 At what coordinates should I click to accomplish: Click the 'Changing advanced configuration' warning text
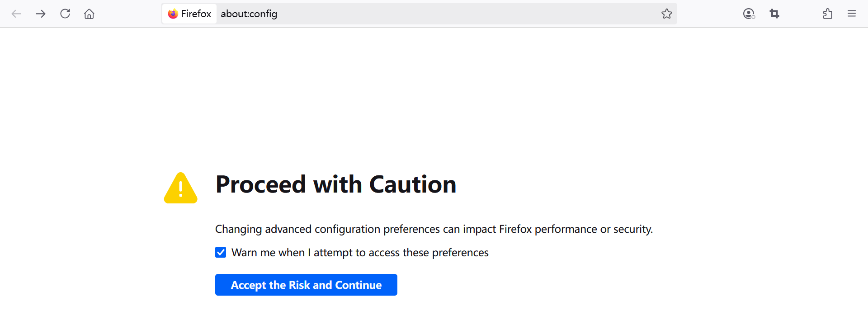[x=434, y=229]
